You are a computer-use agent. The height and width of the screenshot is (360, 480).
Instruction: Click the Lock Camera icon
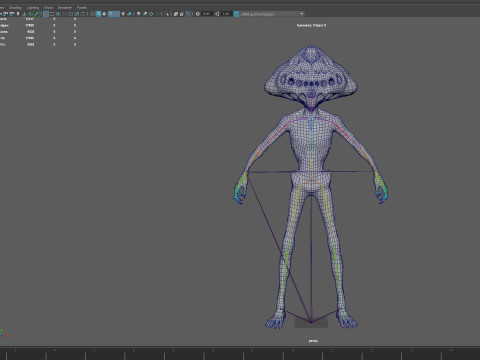[5, 14]
